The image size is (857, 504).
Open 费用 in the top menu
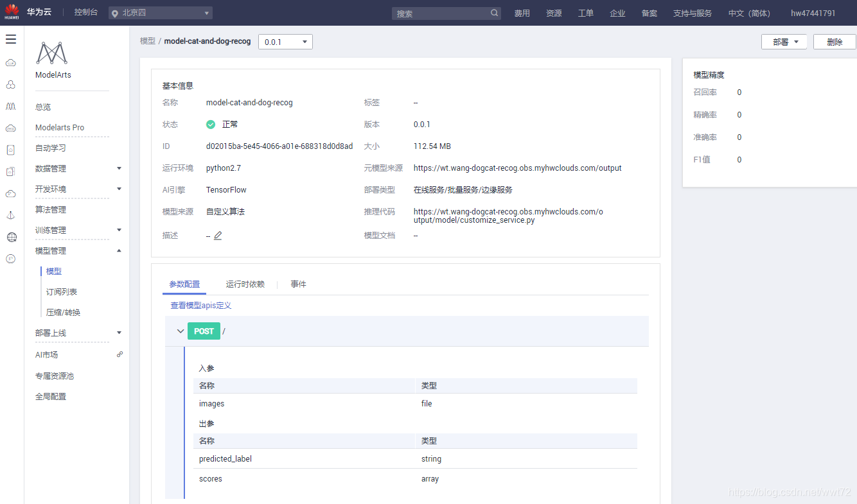click(522, 13)
